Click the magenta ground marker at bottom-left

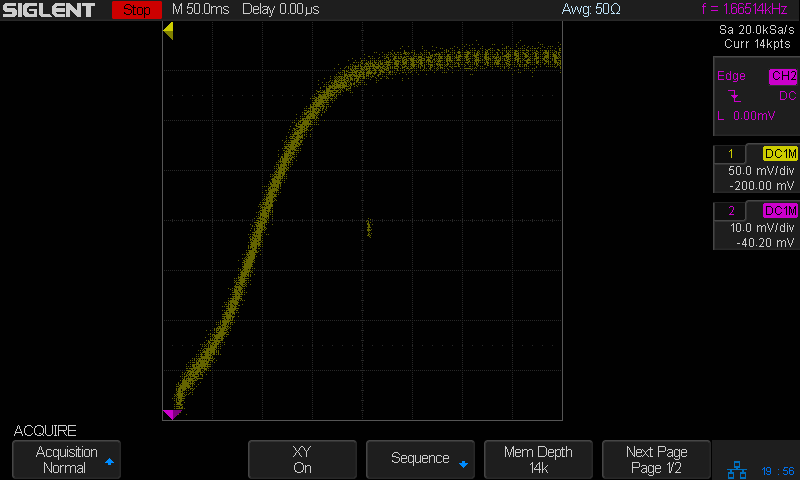tap(171, 414)
